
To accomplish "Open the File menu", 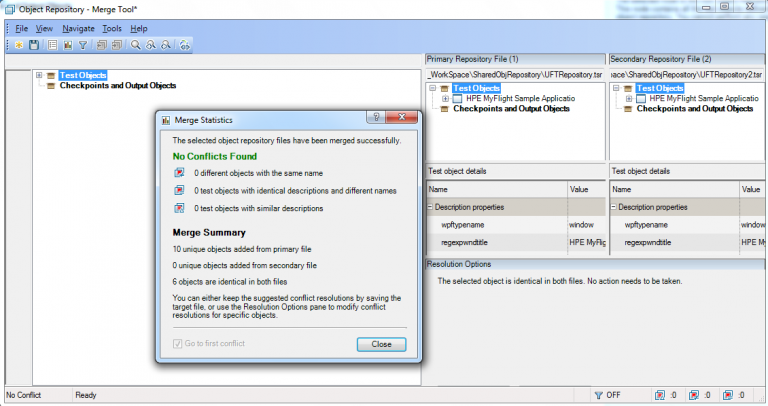I will point(21,28).
